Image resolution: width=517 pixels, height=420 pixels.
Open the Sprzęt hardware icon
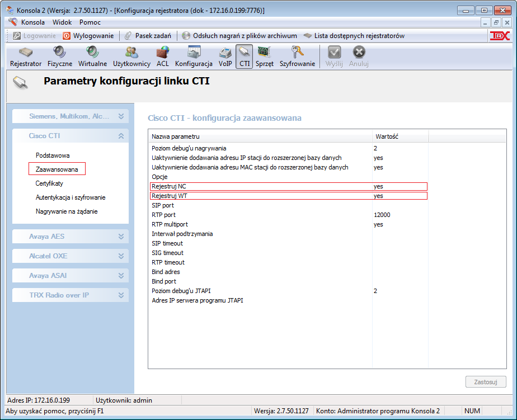tap(265, 56)
